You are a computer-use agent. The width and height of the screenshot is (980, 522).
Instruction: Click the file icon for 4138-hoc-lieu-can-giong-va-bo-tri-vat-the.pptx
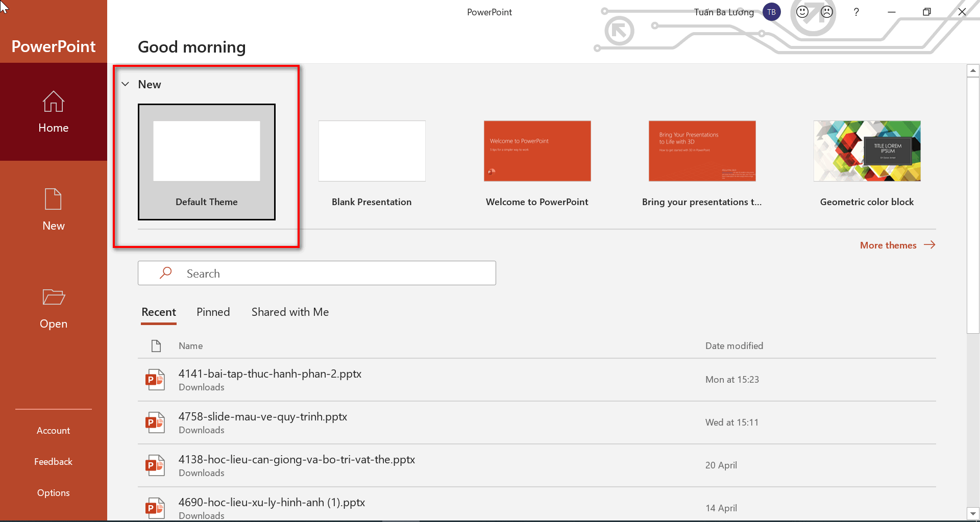click(155, 465)
